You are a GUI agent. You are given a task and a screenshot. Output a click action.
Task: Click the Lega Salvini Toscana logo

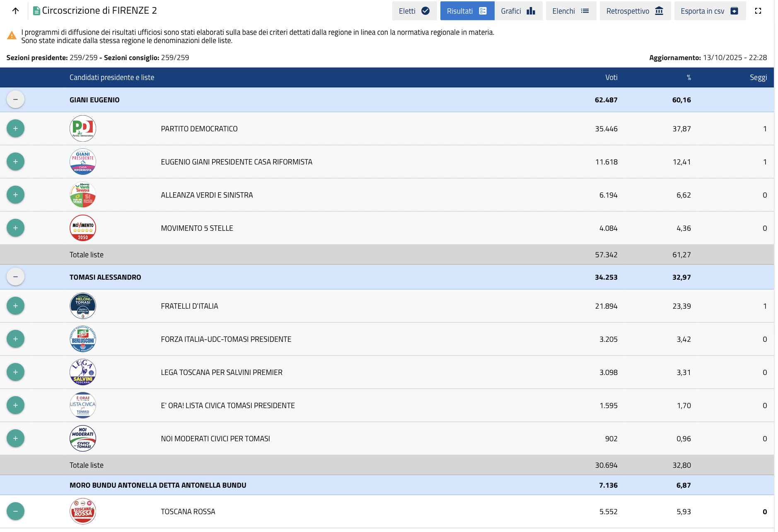[x=83, y=372]
